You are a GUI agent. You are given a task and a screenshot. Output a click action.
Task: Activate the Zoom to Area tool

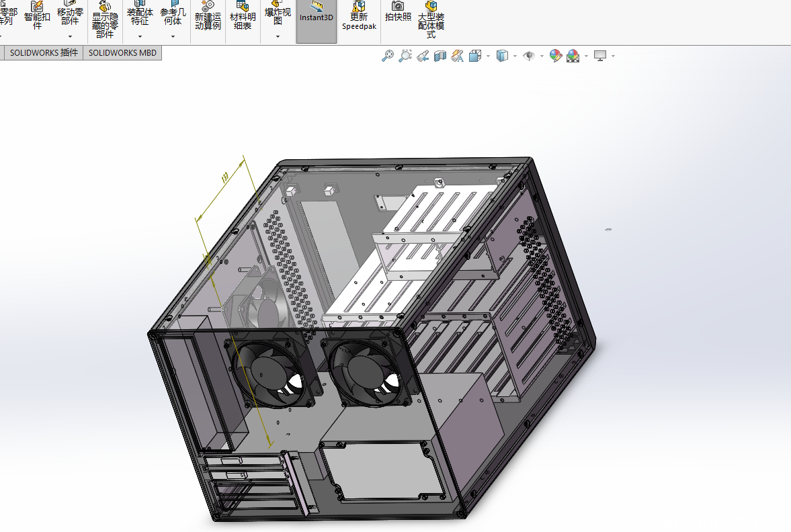tap(405, 56)
